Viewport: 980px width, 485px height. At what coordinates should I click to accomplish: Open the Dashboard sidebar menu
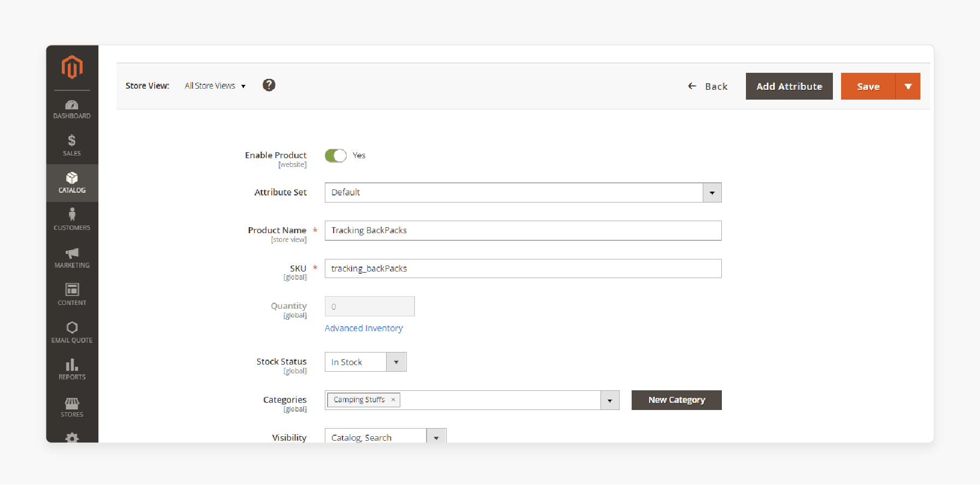point(72,109)
